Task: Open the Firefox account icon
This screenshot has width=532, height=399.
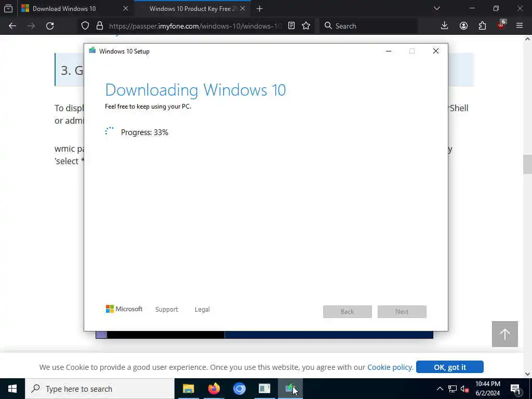Action: point(463,26)
